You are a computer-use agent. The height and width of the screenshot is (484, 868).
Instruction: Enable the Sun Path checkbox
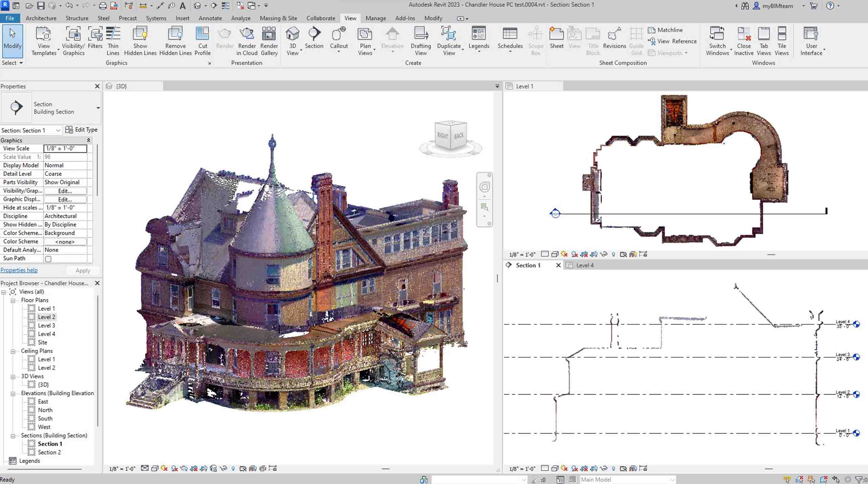(x=48, y=259)
